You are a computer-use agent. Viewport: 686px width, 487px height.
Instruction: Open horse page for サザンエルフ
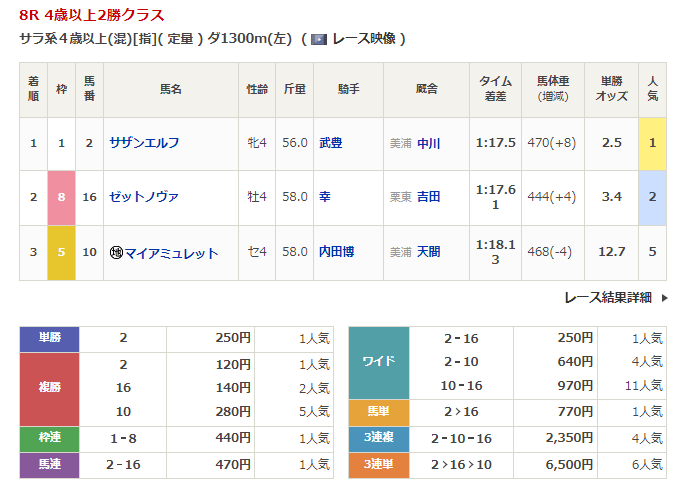point(144,143)
